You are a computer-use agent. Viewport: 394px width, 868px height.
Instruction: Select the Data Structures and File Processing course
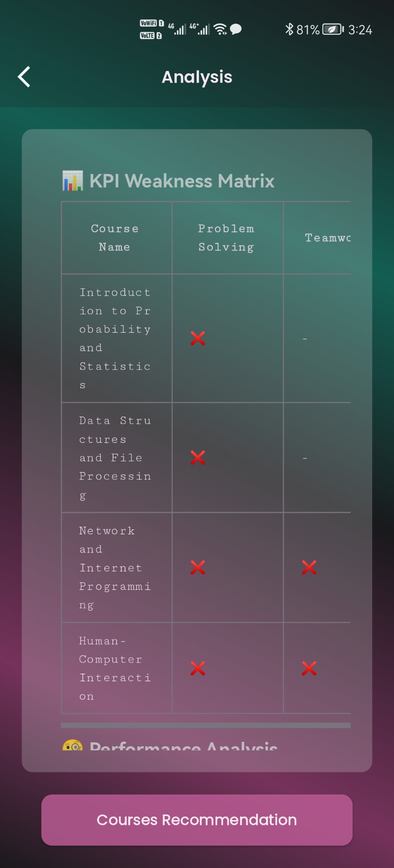point(115,458)
